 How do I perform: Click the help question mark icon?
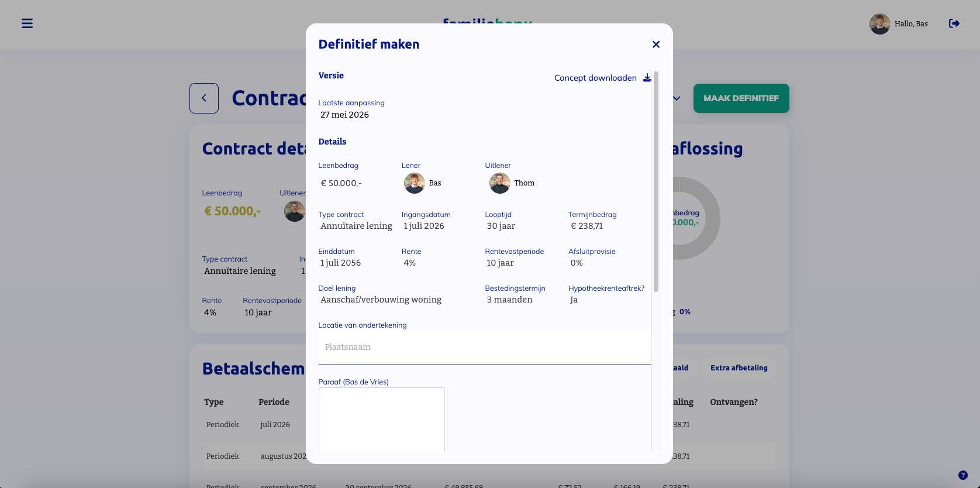(963, 475)
